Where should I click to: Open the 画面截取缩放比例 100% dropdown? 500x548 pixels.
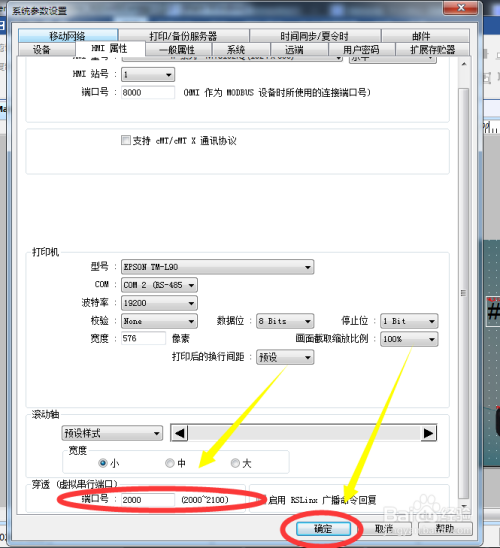(409, 339)
